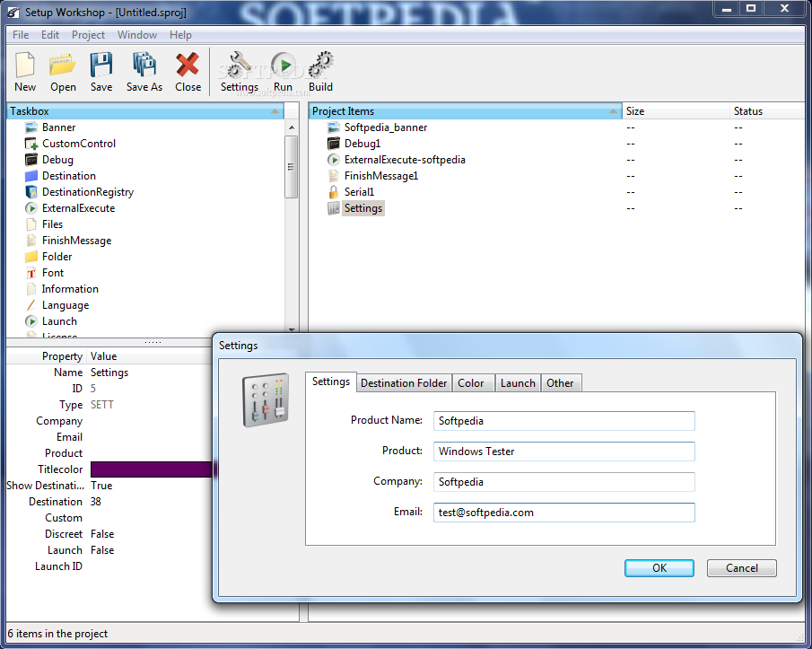Viewport: 812px width, 649px height.
Task: Save the project using the Save icon
Action: click(101, 66)
